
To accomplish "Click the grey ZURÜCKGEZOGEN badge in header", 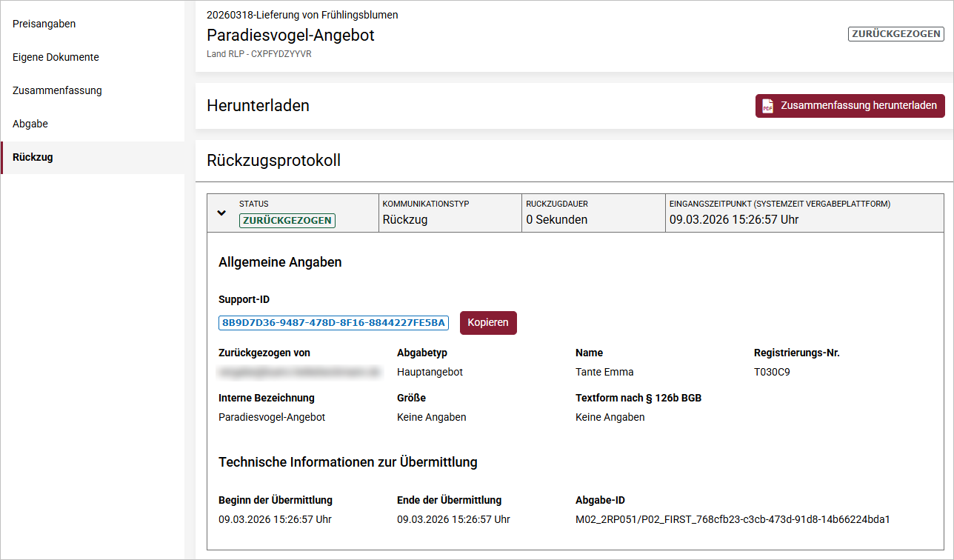I will pos(895,34).
